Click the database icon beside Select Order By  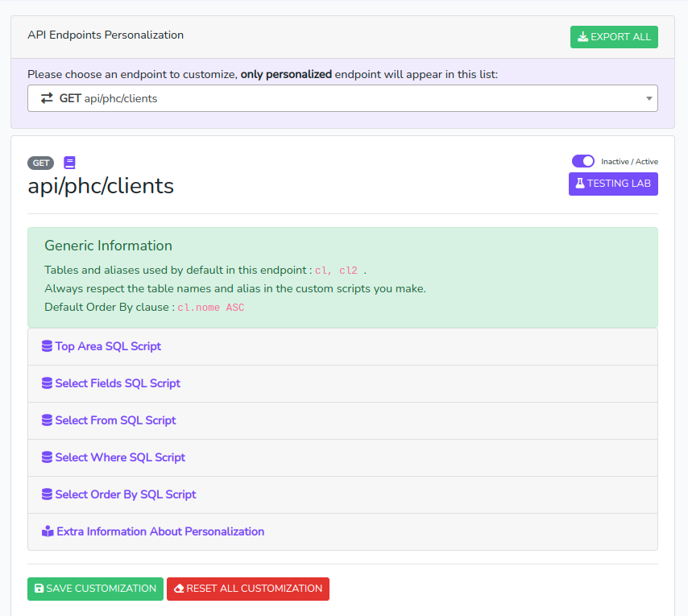click(x=47, y=494)
